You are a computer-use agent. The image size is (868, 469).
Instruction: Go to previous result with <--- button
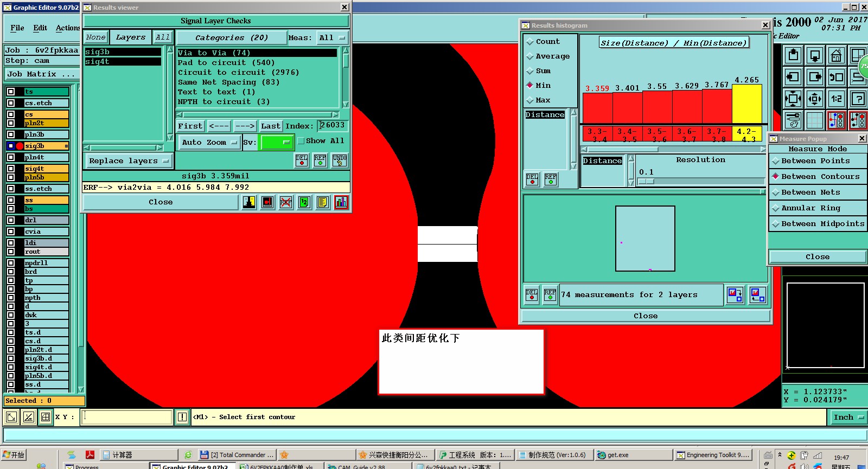(219, 126)
